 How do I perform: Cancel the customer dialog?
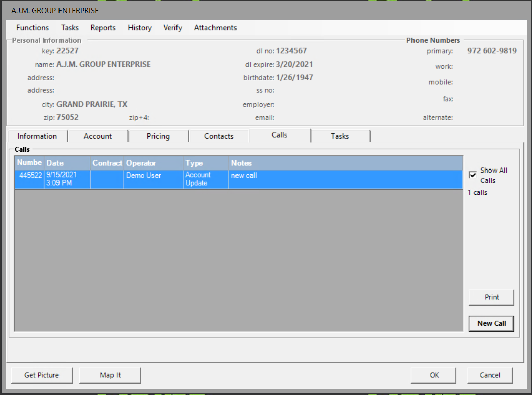(490, 375)
